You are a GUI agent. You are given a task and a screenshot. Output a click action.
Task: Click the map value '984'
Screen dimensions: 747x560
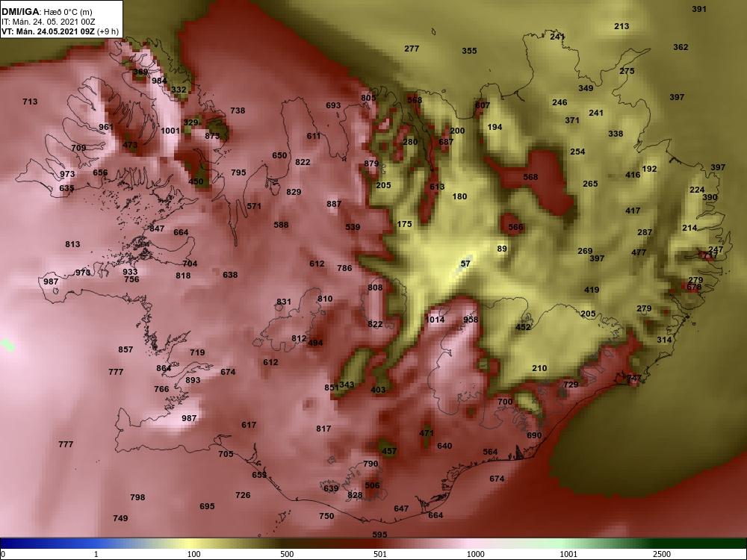(x=160, y=81)
